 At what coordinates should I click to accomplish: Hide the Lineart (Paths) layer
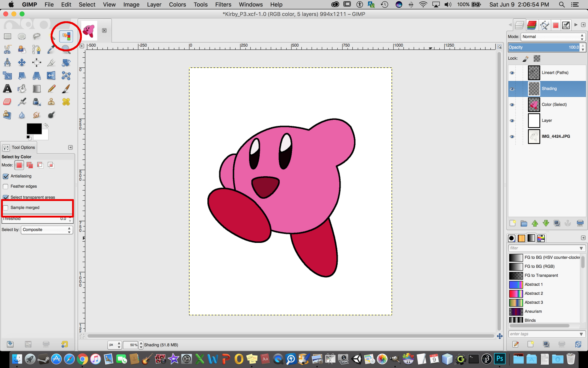(x=512, y=73)
